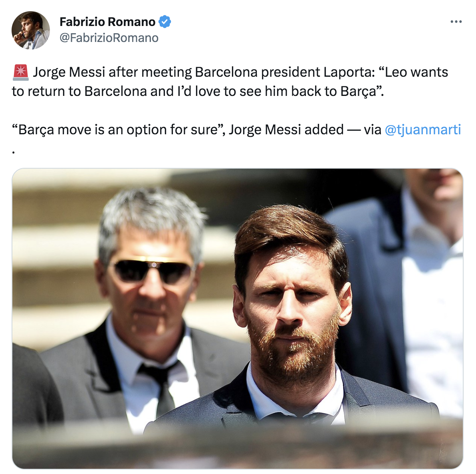Click the text "Jorge Messi added"

286,130
